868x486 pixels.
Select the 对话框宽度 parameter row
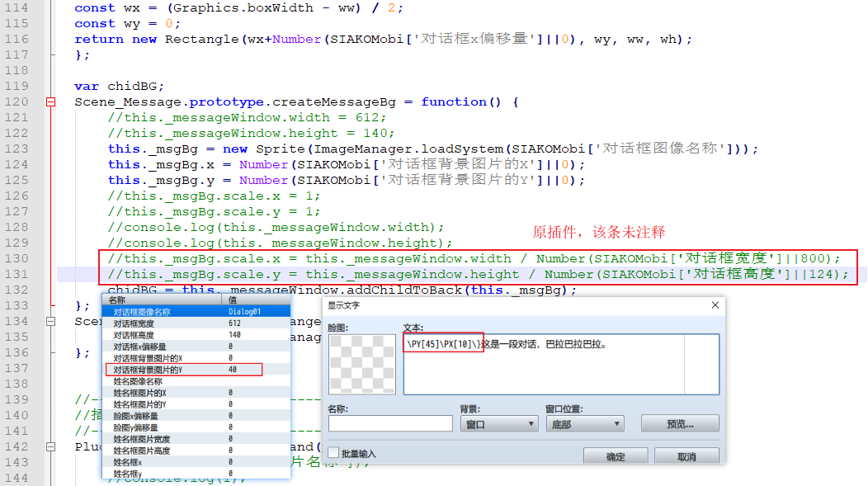196,323
